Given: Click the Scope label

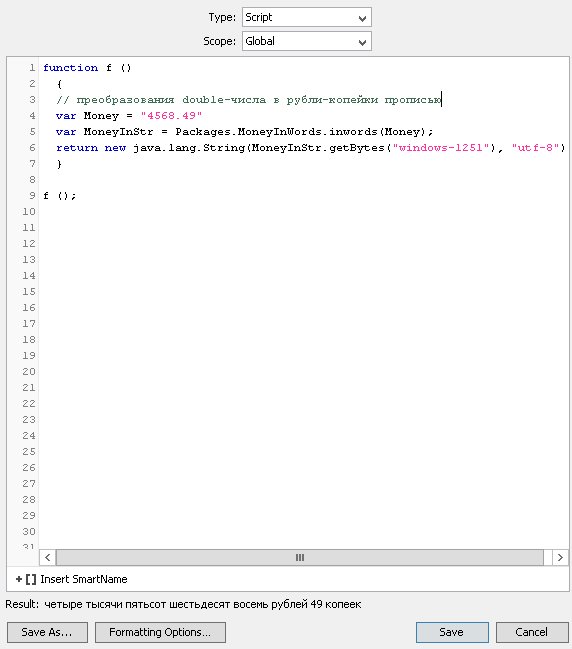Looking at the screenshot, I should 219,41.
